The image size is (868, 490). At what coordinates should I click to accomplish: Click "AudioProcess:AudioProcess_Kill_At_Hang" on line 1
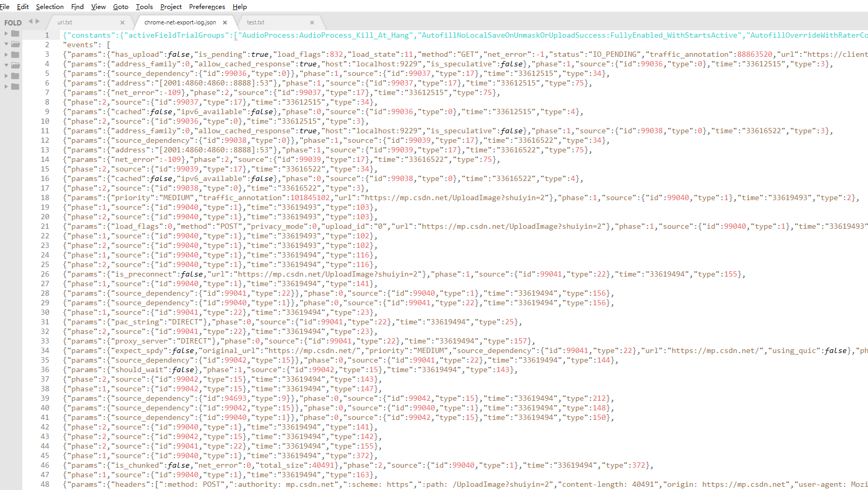(x=326, y=35)
